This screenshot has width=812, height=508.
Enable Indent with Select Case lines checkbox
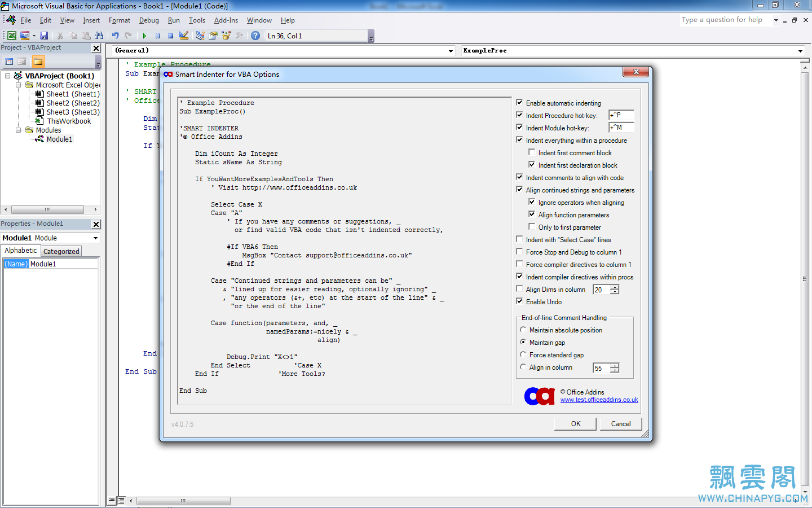(x=519, y=239)
